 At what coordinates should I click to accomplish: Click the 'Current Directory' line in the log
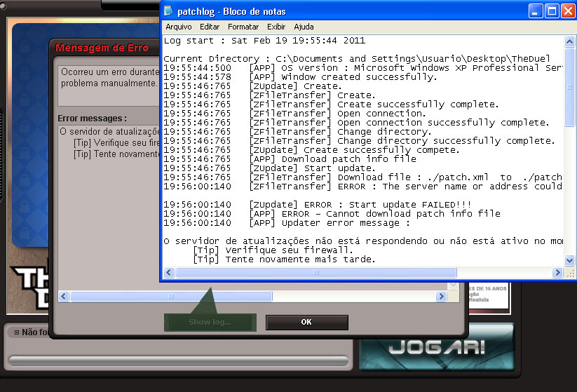(x=357, y=58)
